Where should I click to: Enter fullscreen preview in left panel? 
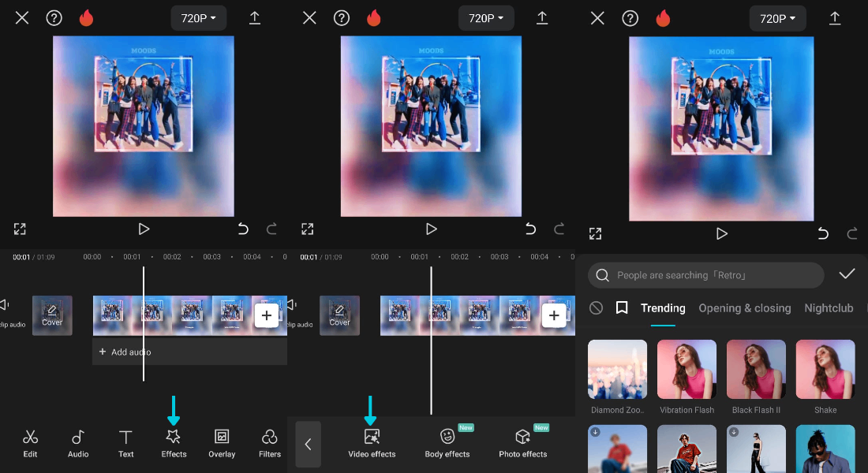click(20, 229)
